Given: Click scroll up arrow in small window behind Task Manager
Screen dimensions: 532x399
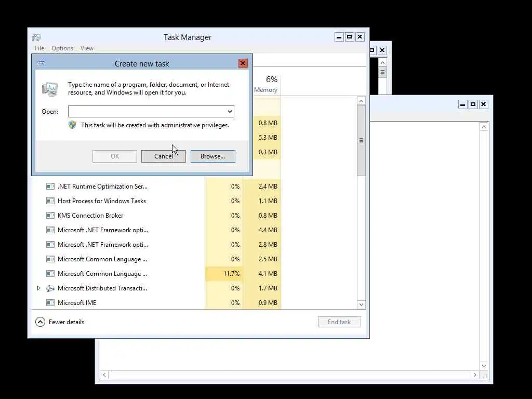Looking at the screenshot, I should 382,63.
